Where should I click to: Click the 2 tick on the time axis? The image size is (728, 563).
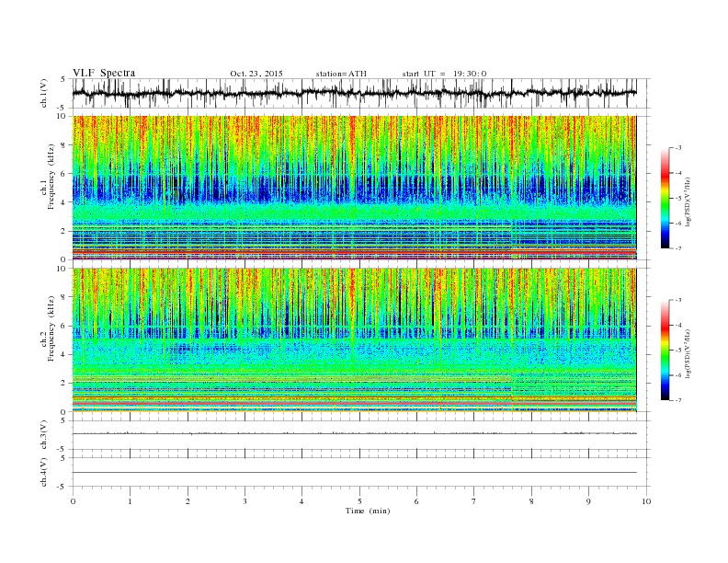pyautogui.click(x=188, y=501)
